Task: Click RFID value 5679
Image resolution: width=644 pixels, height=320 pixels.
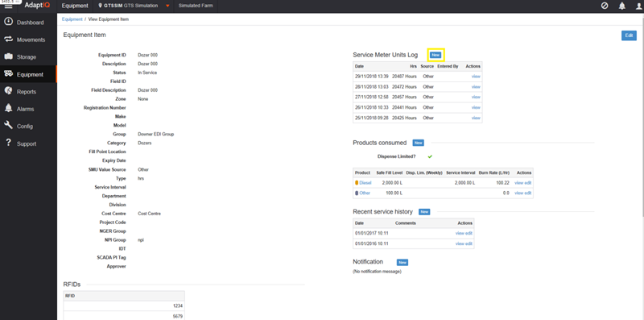Action: click(178, 316)
